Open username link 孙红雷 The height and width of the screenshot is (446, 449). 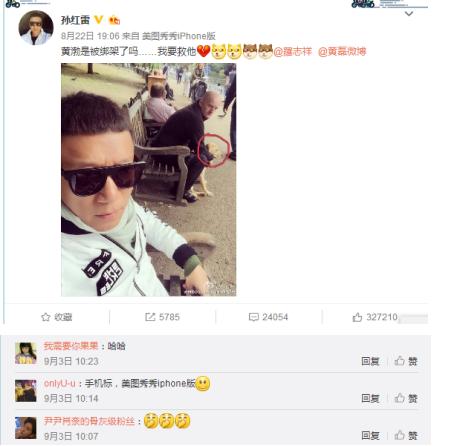(75, 20)
